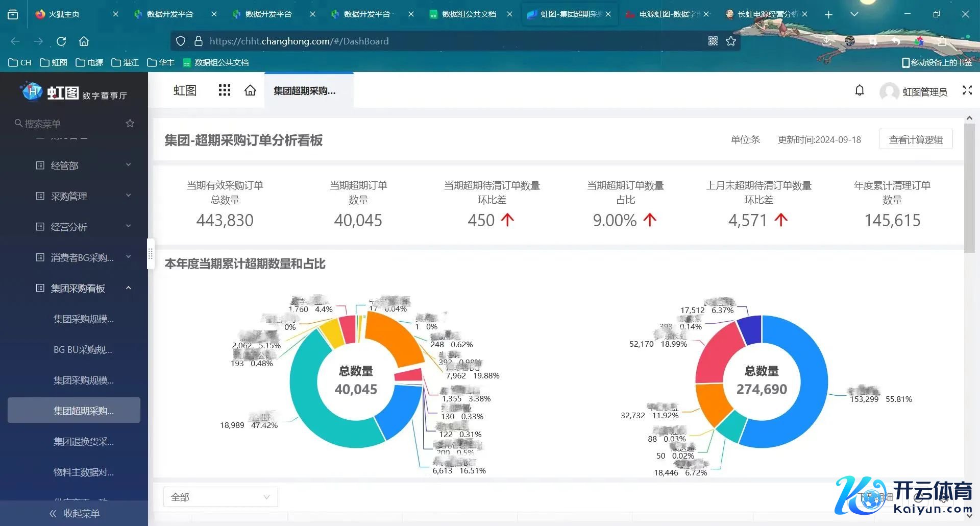980x526 pixels.
Task: Open the app grid menu icon
Action: 225,90
